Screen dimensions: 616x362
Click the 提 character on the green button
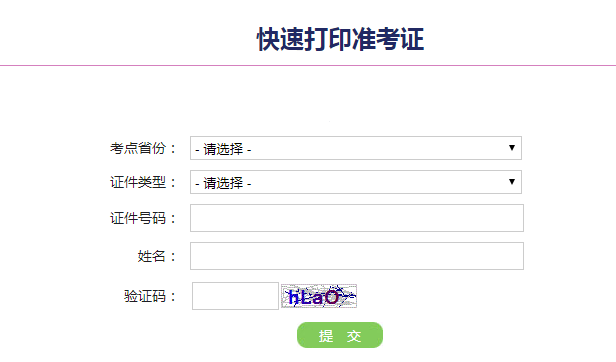326,336
